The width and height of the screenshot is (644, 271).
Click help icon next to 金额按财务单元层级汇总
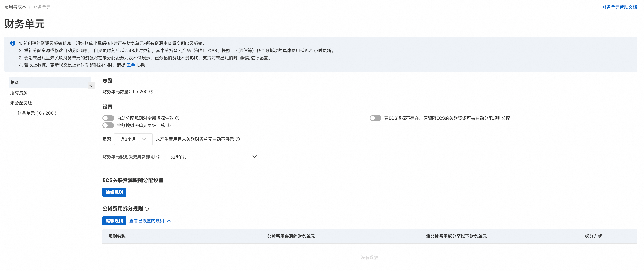point(169,126)
